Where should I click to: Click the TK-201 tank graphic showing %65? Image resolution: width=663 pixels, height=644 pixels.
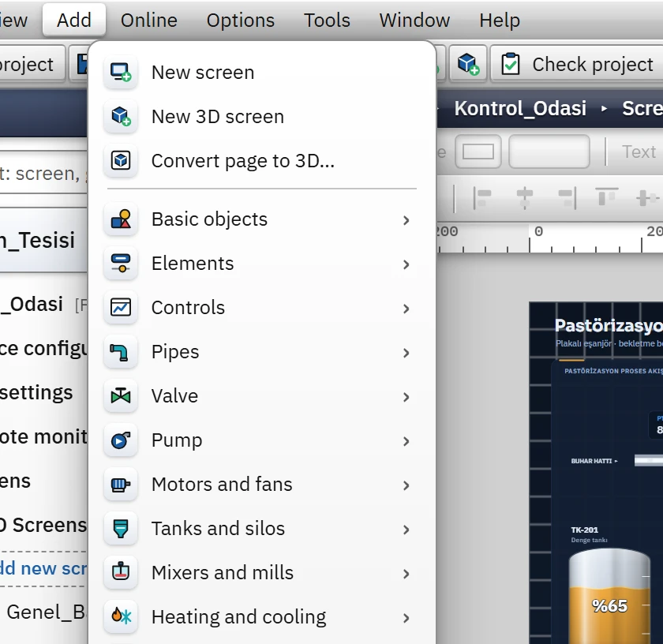(609, 596)
